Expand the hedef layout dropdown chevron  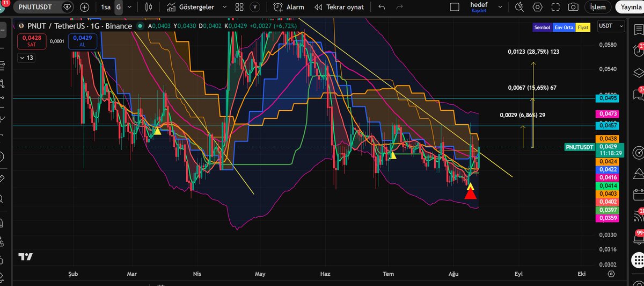[x=501, y=8]
